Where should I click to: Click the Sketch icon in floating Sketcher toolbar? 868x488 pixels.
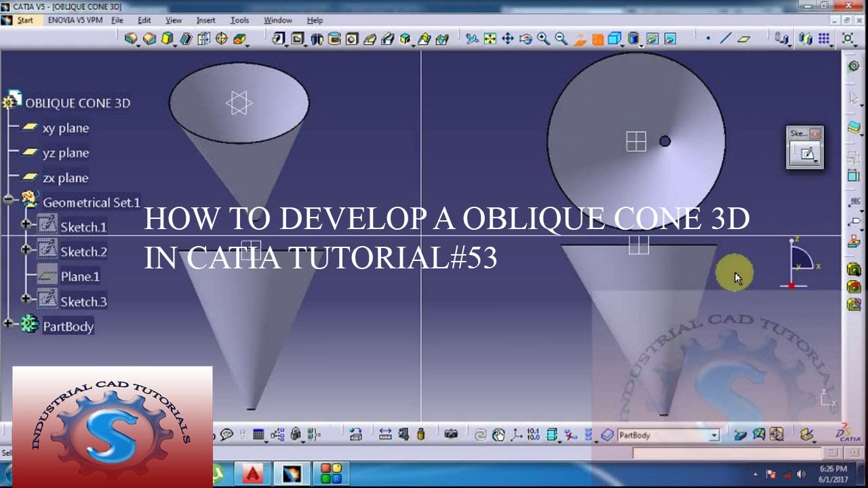coord(806,153)
